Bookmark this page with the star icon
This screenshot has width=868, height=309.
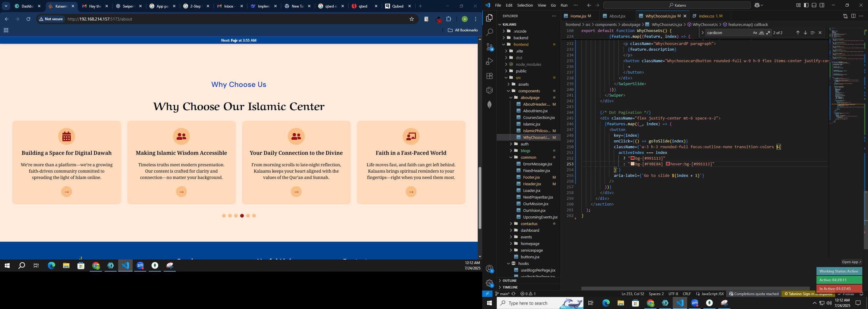(x=411, y=19)
